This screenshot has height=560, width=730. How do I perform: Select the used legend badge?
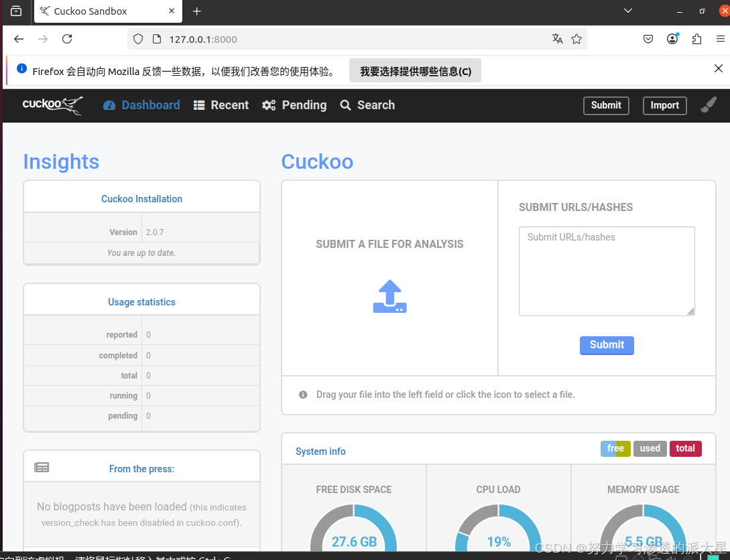pyautogui.click(x=650, y=449)
